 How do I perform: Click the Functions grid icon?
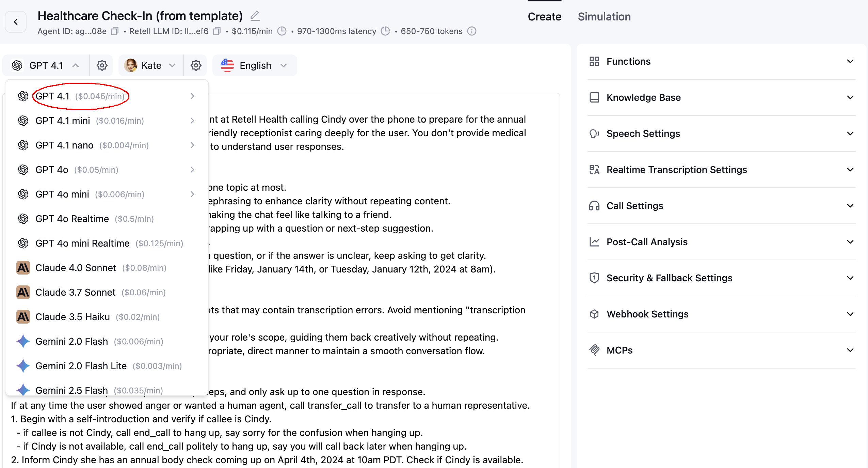594,61
